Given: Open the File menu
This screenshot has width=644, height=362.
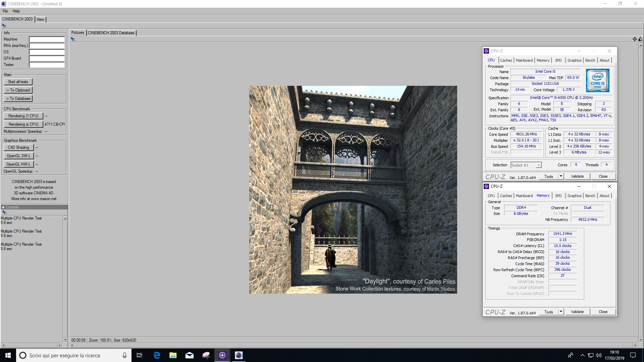Looking at the screenshot, I should (x=5, y=11).
